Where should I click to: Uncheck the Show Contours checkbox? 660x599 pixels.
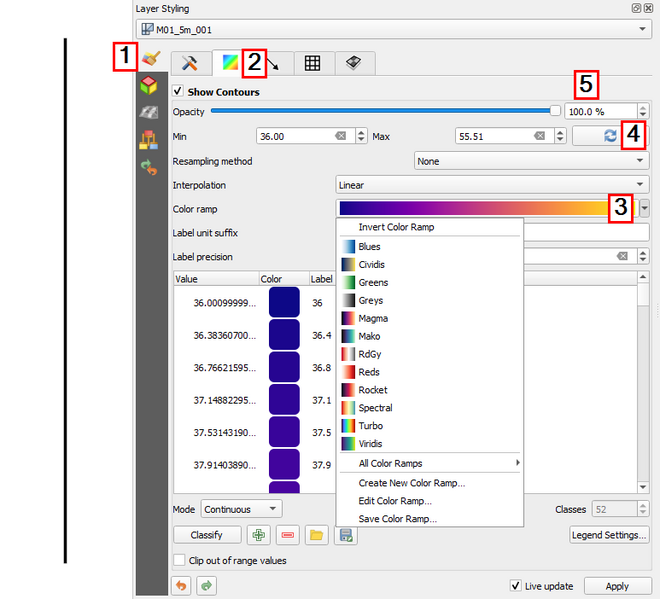[x=179, y=92]
